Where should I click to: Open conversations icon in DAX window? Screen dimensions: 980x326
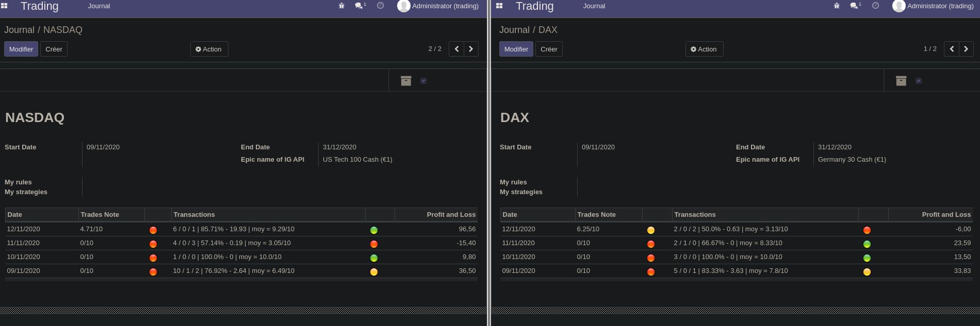855,6
